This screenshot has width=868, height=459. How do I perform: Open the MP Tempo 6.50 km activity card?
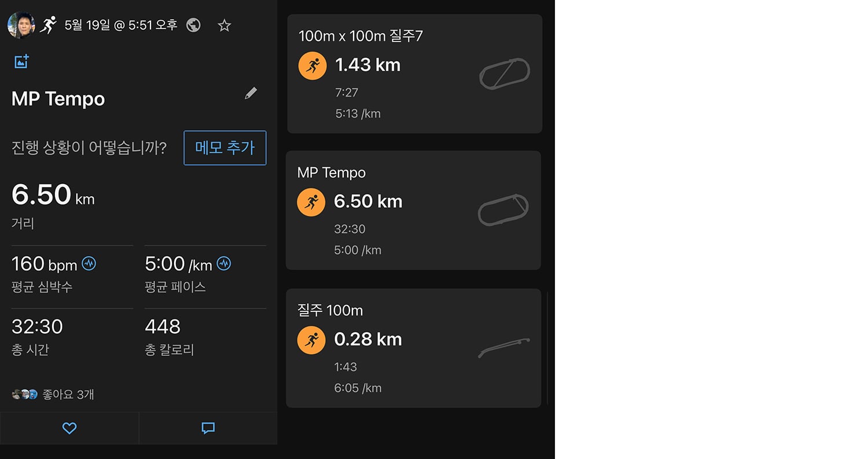coord(414,211)
